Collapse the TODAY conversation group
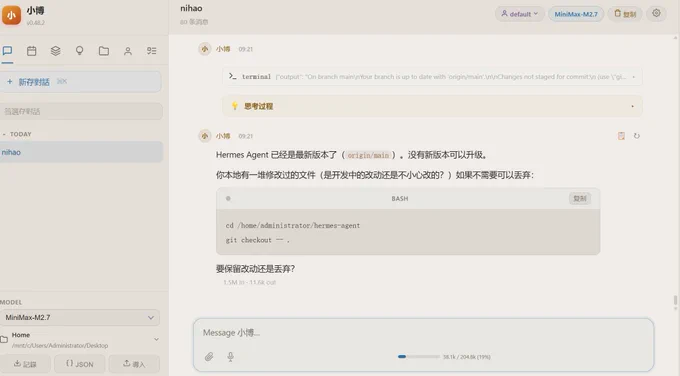Screen dimensions: 680x376 coord(17,134)
